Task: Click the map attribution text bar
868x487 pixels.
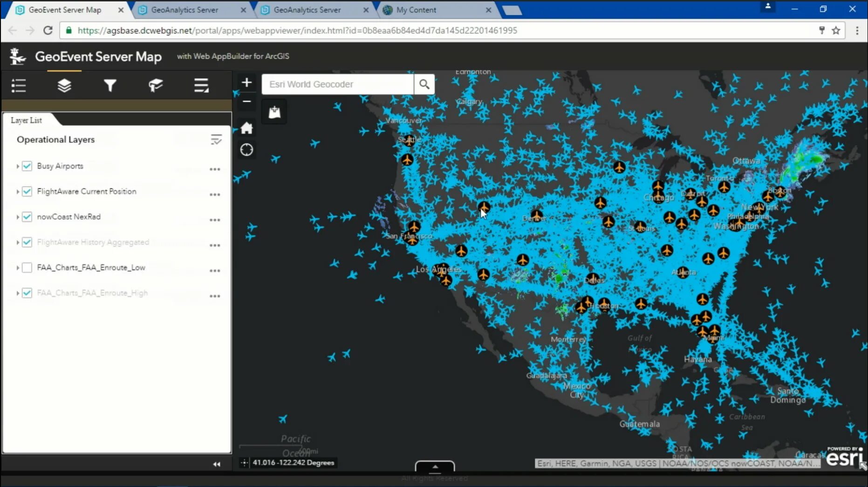Action: (678, 463)
